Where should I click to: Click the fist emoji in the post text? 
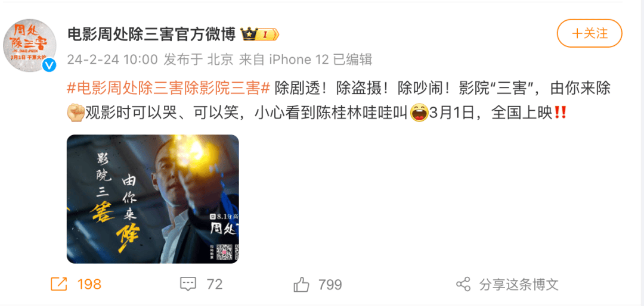click(x=75, y=112)
